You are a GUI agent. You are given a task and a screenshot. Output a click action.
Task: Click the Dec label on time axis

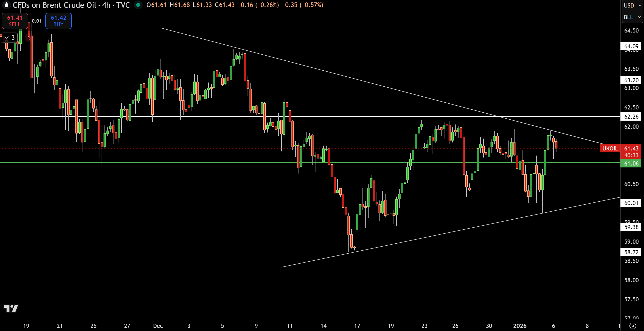(x=158, y=326)
